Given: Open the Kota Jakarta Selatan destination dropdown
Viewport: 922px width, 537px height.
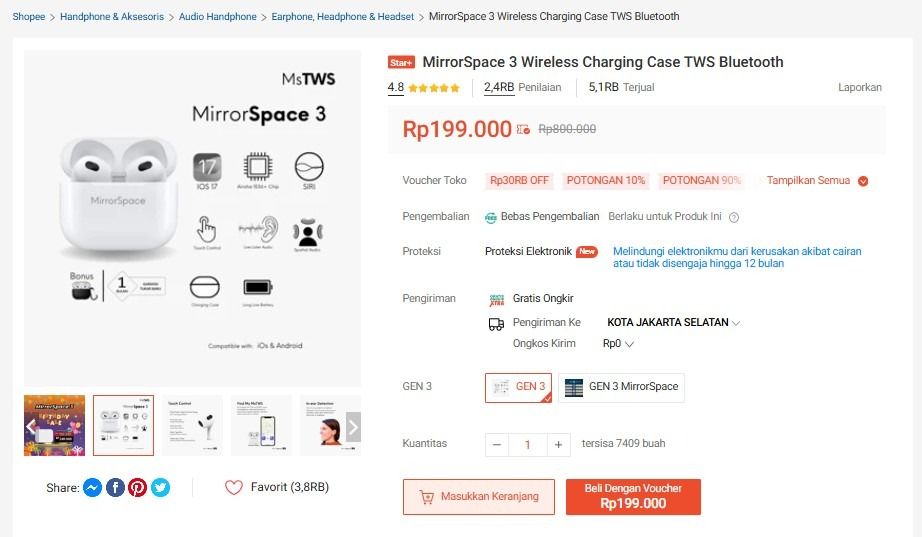Looking at the screenshot, I should click(673, 323).
